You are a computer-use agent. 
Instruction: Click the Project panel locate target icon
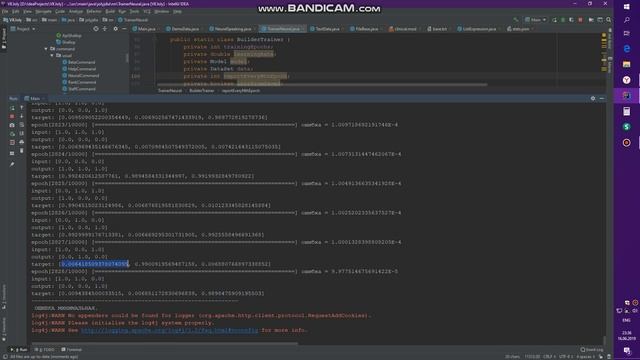coord(96,29)
